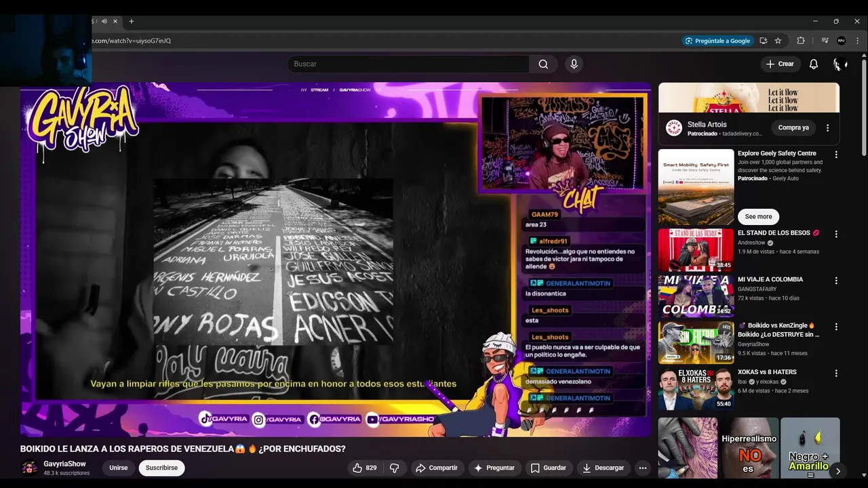Open Chrome profile avatar

(x=841, y=41)
